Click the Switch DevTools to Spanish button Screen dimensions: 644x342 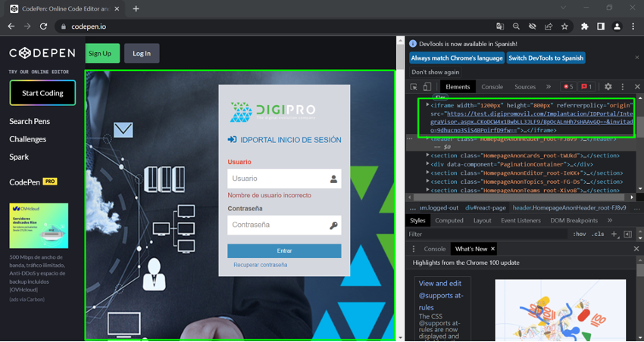point(546,58)
